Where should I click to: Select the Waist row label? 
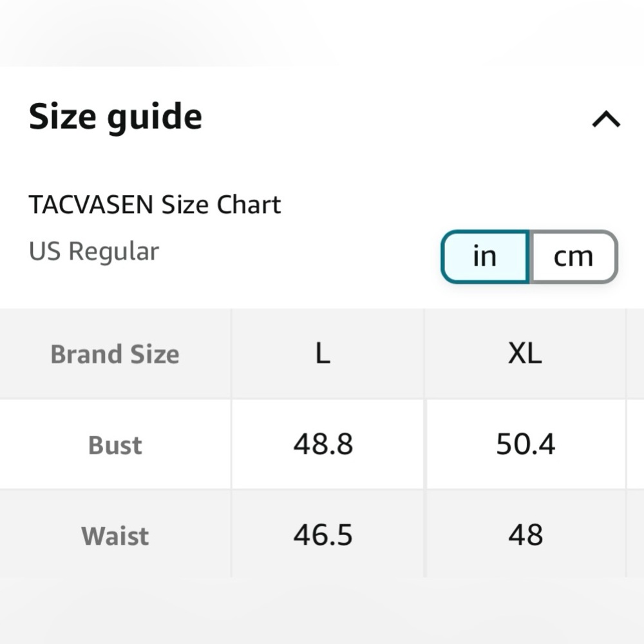[x=115, y=535]
